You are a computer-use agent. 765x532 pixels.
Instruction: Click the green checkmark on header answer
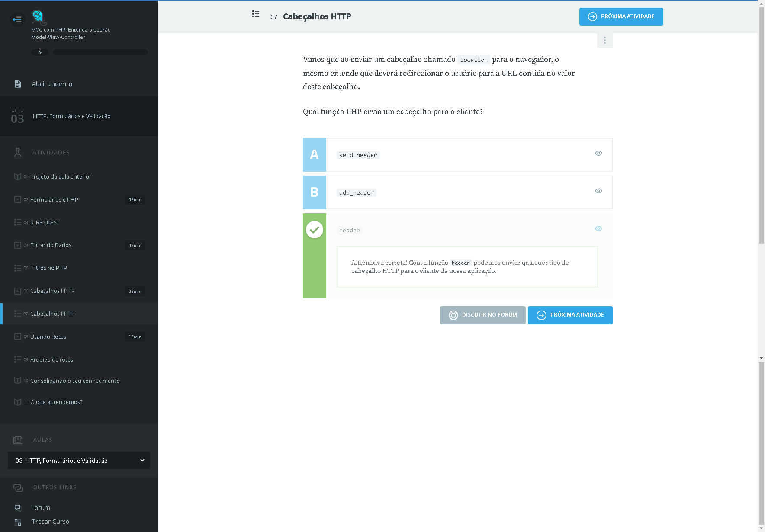coord(315,230)
